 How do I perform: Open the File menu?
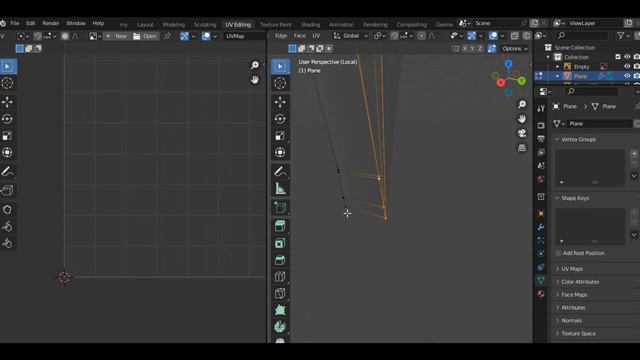pos(15,23)
